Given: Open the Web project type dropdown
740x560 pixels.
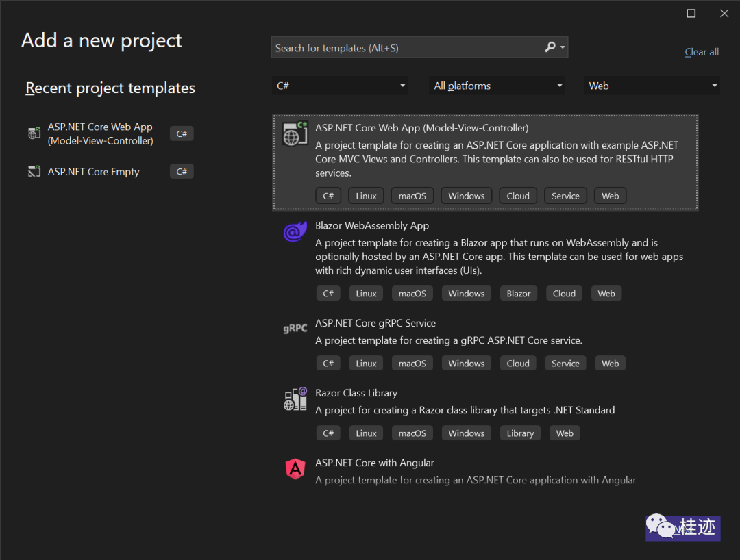Looking at the screenshot, I should tap(651, 86).
